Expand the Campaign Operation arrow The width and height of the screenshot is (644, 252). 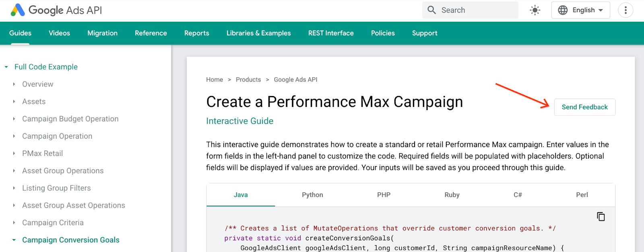coord(14,136)
